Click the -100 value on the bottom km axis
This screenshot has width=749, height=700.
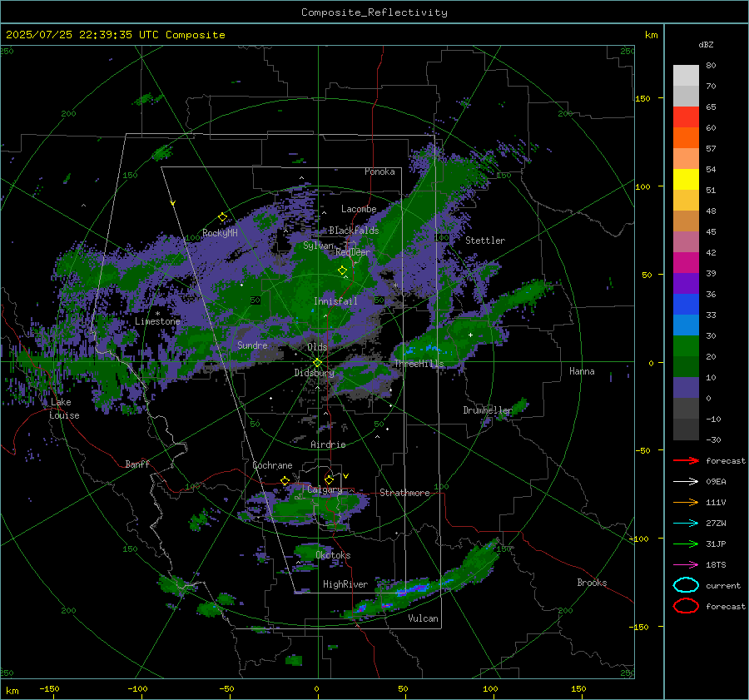click(137, 688)
